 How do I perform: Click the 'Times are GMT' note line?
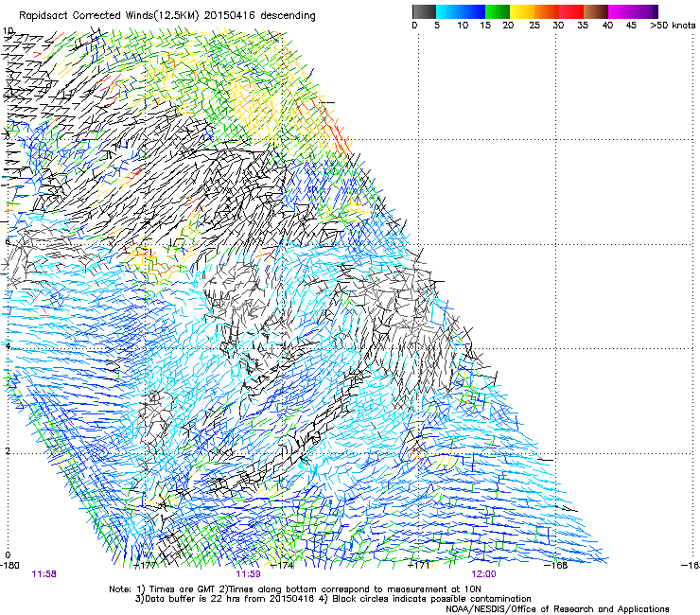pos(295,589)
